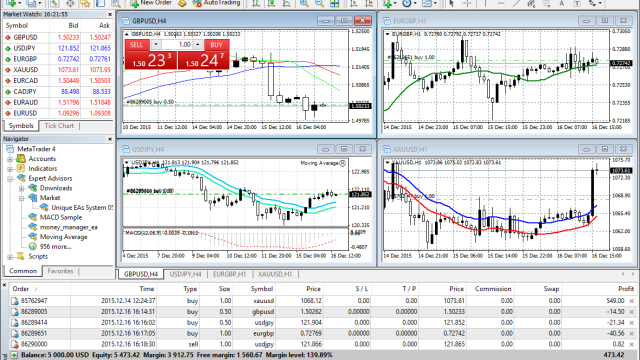
Task: Close the Navigator panel
Action: tap(110, 139)
